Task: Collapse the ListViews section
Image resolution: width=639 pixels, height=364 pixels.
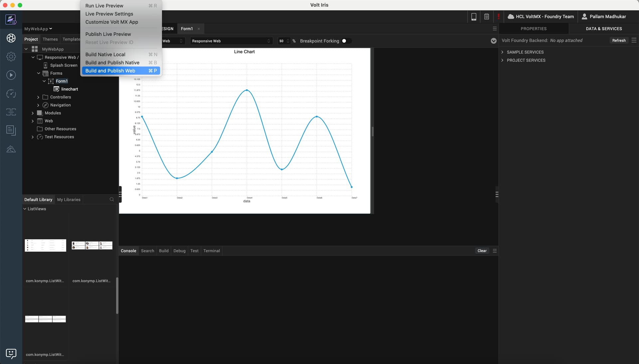Action: 25,209
